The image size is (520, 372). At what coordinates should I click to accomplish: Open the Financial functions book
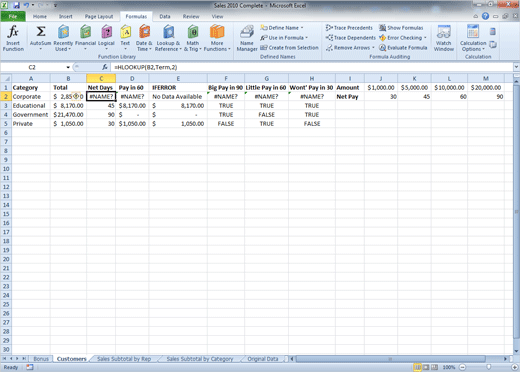coord(85,38)
